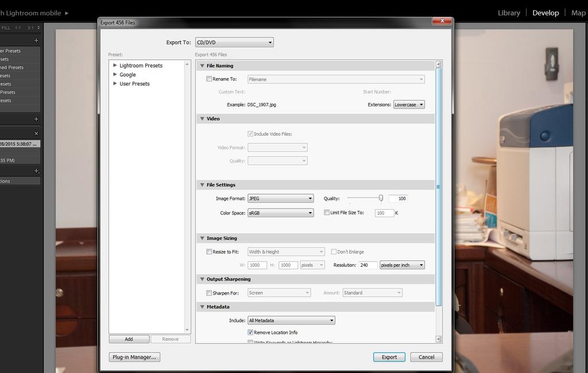The image size is (588, 373).
Task: Click the plus icon below the presets list
Action: coord(36,119)
